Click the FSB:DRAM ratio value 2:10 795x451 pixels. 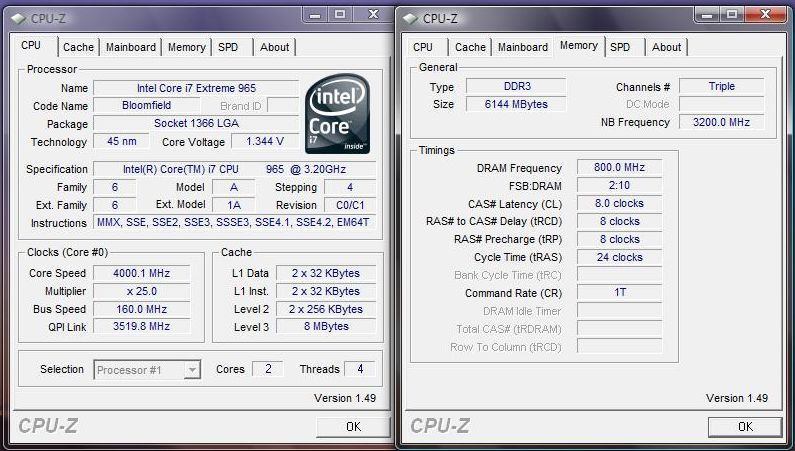pyautogui.click(x=620, y=185)
